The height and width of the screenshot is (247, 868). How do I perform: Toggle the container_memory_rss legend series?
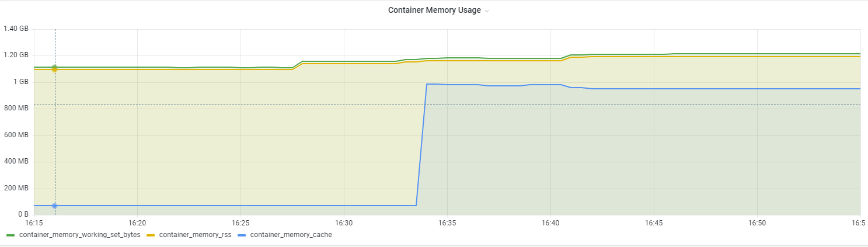(195, 235)
